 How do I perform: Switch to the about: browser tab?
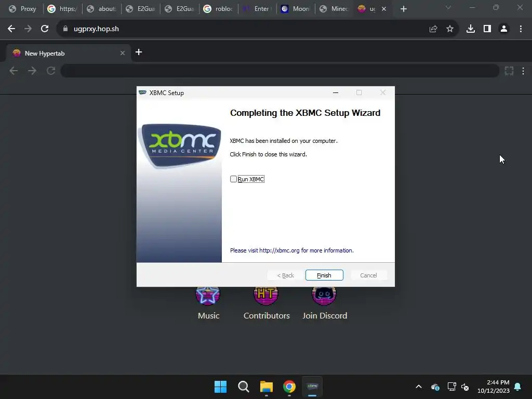tap(101, 9)
